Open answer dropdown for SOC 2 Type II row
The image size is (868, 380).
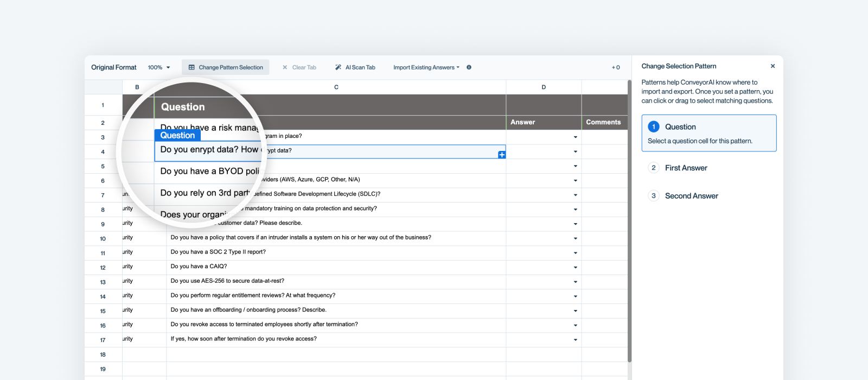(x=576, y=253)
